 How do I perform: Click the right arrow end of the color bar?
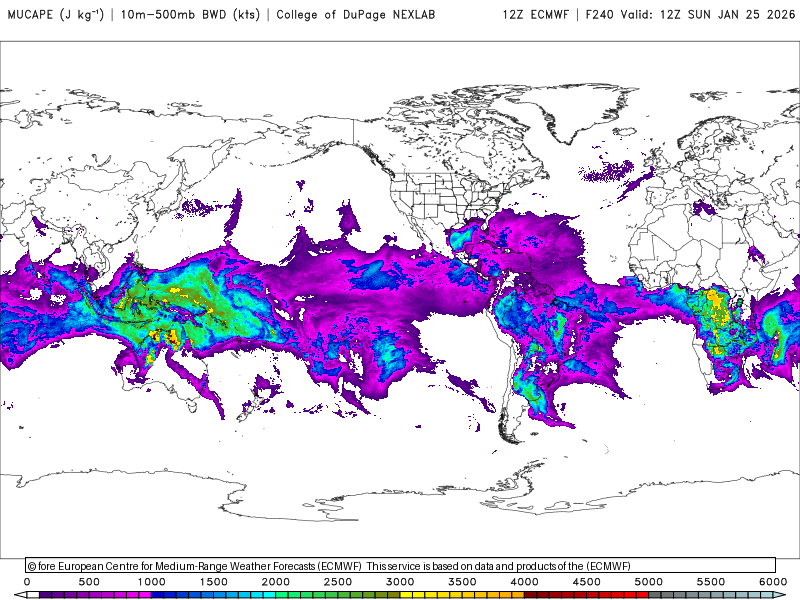(x=780, y=595)
